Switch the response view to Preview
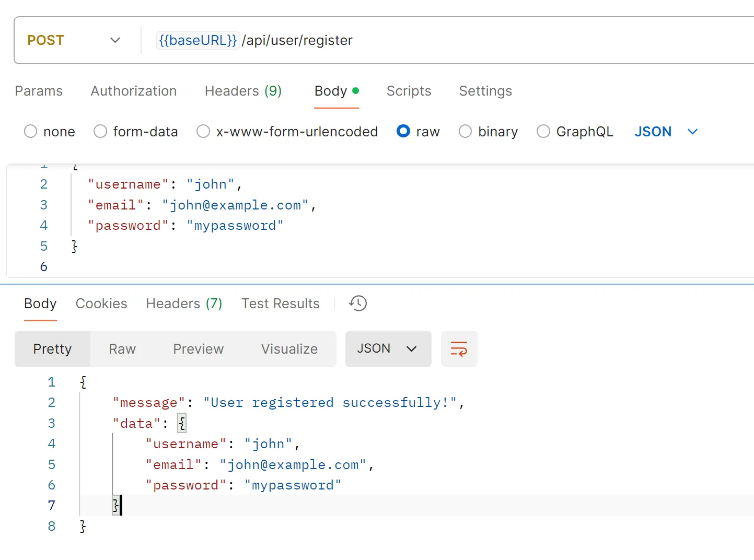The image size is (754, 560). click(198, 348)
